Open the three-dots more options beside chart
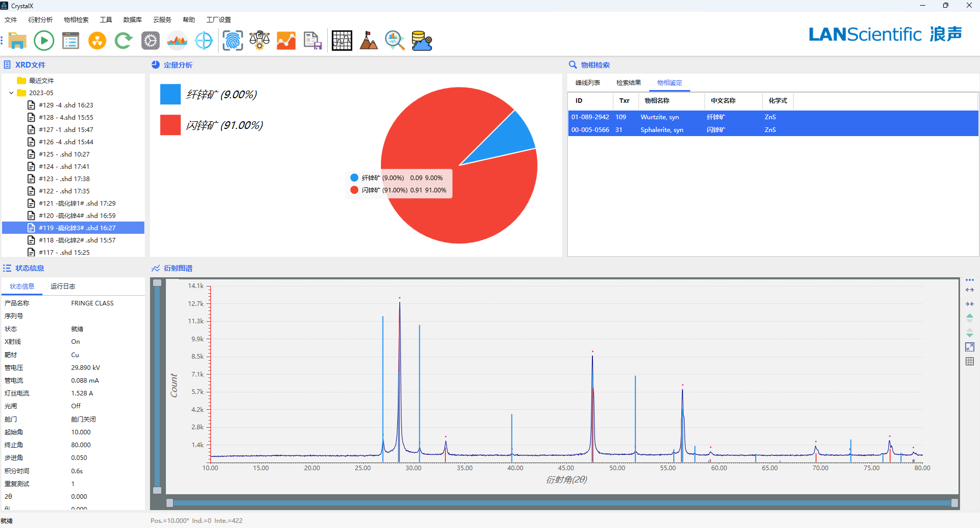This screenshot has height=528, width=980. tap(969, 280)
